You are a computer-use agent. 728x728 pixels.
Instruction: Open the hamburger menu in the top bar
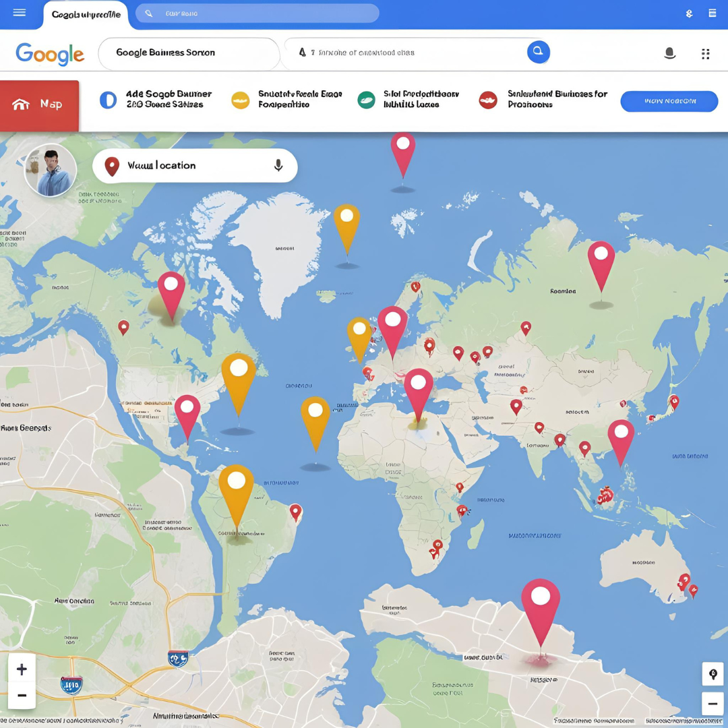(19, 13)
